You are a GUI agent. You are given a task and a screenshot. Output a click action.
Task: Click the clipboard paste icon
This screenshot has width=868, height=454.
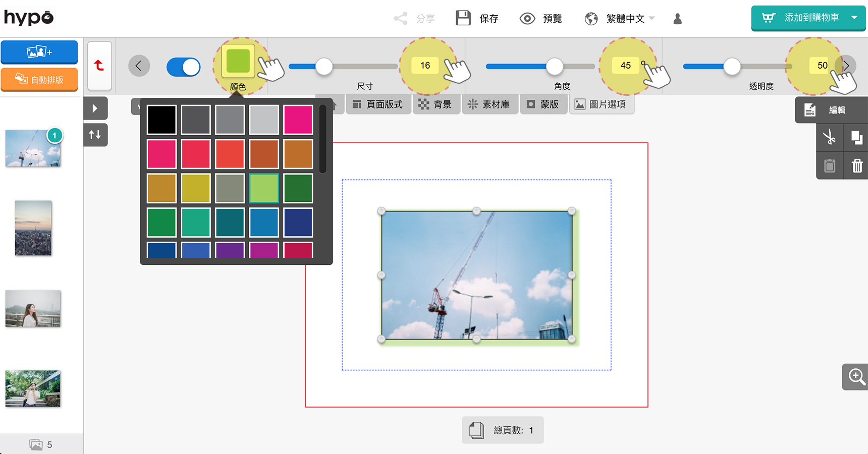tap(829, 165)
